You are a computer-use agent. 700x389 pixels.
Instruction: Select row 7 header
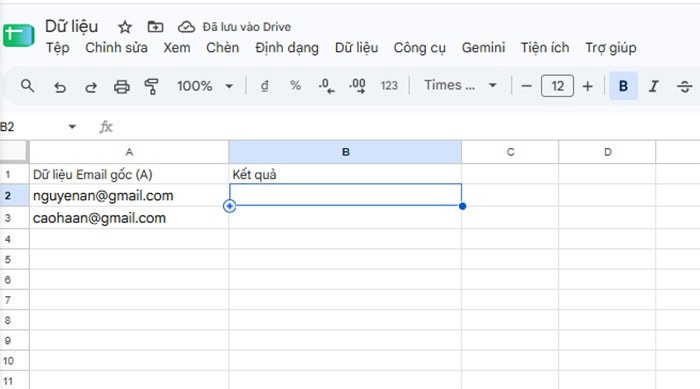[x=14, y=300]
